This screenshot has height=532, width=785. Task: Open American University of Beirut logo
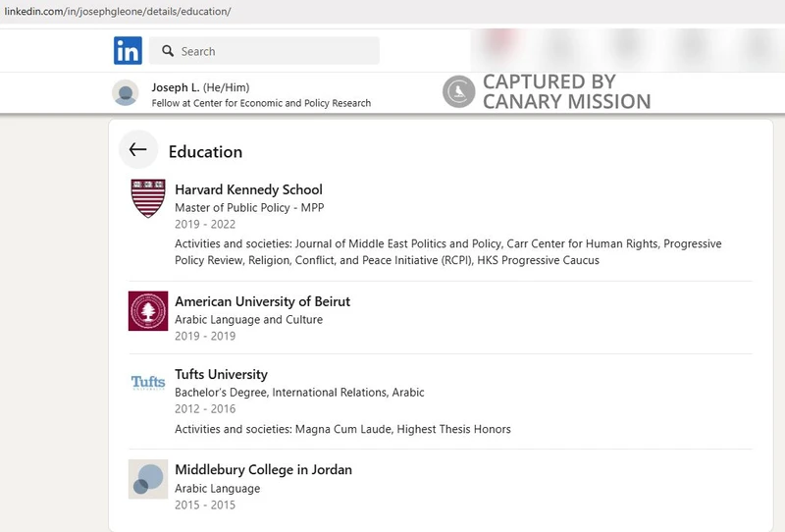(x=148, y=311)
